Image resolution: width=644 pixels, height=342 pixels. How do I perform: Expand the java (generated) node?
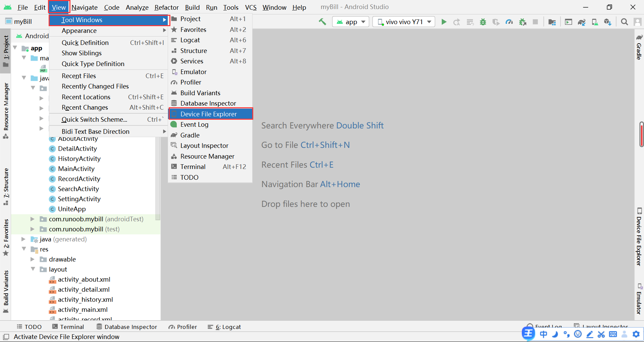point(23,239)
